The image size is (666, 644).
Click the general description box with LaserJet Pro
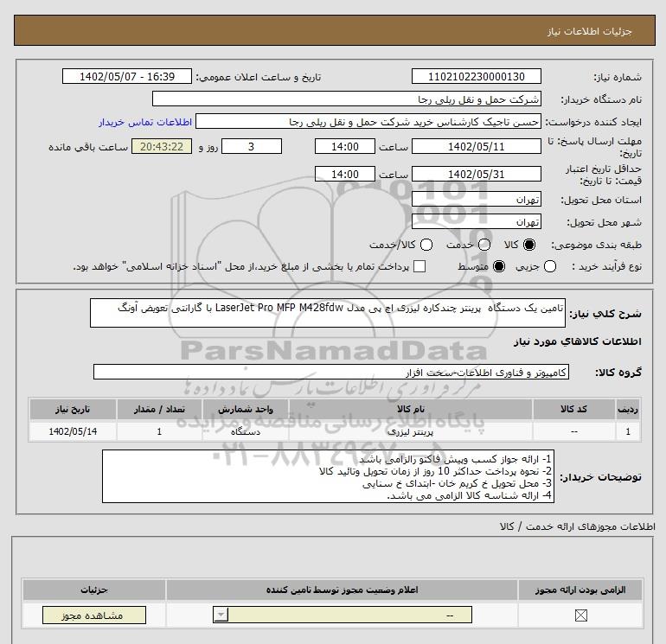pyautogui.click(x=328, y=313)
